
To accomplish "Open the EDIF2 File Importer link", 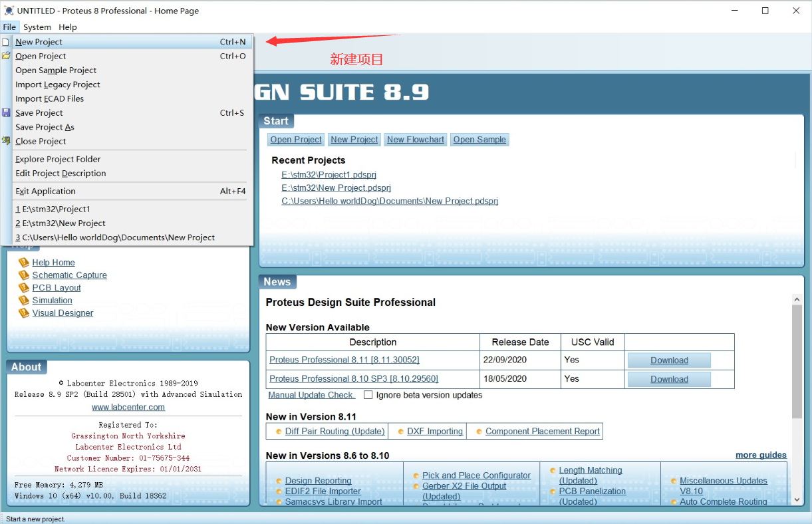I will [323, 491].
